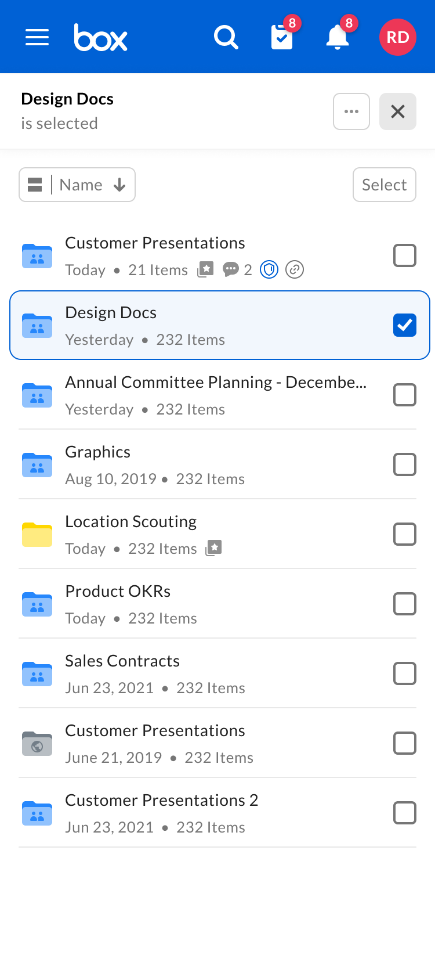
Task: Dismiss the Design Docs selection bar
Action: (x=398, y=111)
